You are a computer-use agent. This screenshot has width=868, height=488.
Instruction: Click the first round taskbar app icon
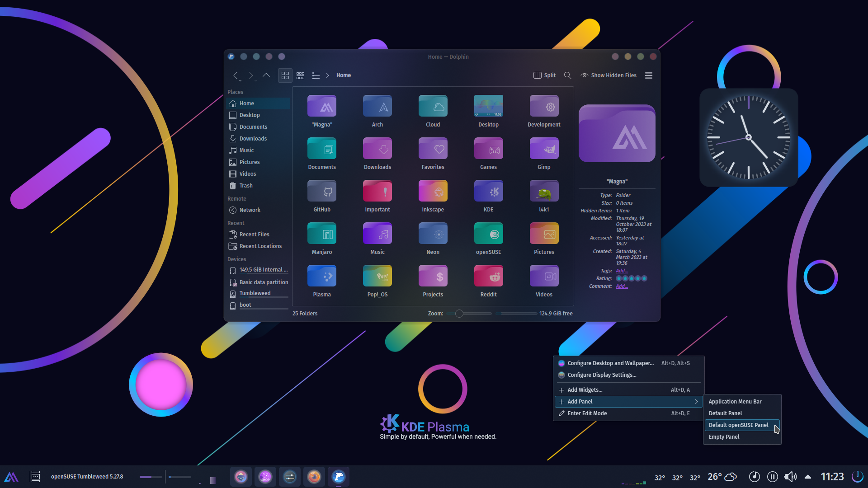(241, 477)
